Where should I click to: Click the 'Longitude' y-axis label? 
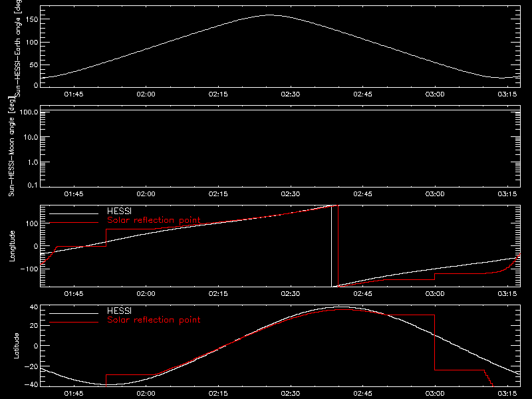[x=12, y=246]
